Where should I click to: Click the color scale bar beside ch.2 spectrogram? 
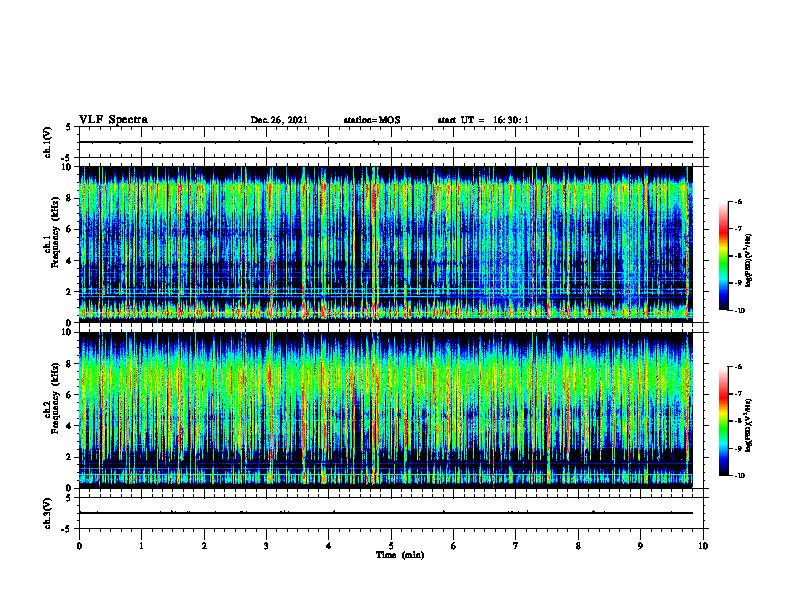coord(724,421)
